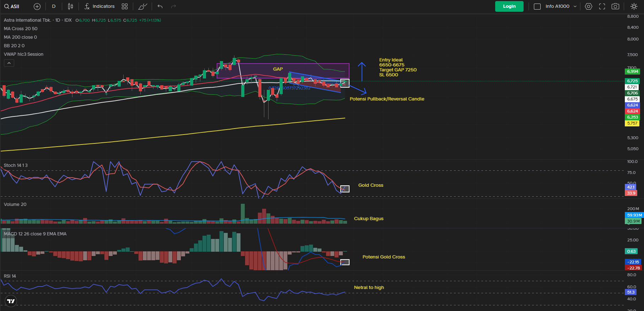
Task: Open the Indicators dialog
Action: [x=99, y=6]
